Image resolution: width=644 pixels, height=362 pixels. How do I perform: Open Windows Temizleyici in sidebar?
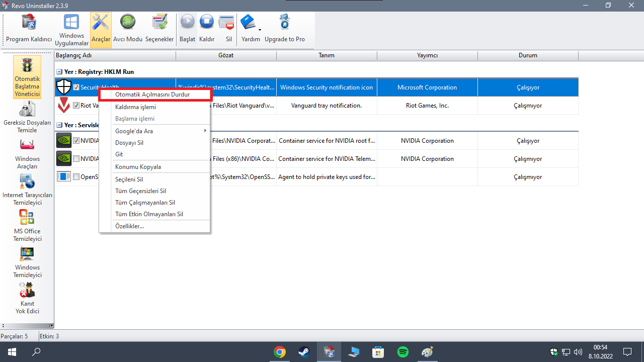click(x=27, y=262)
